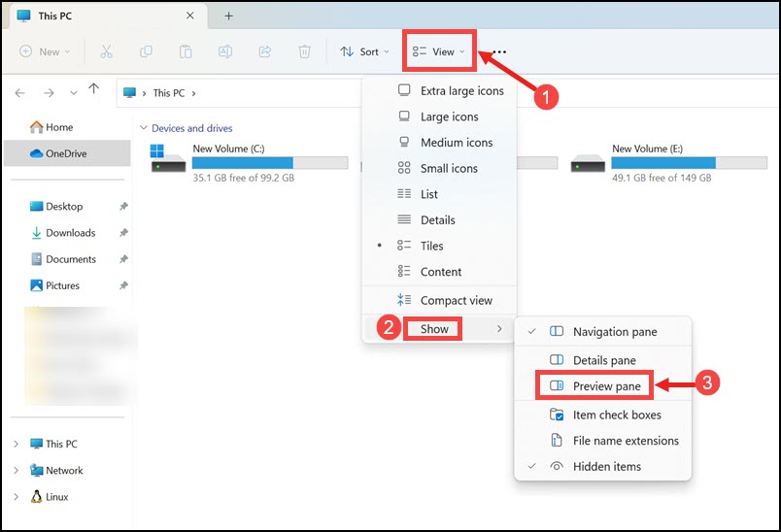Click the Share icon in toolbar
This screenshot has width=781, height=532.
[265, 51]
